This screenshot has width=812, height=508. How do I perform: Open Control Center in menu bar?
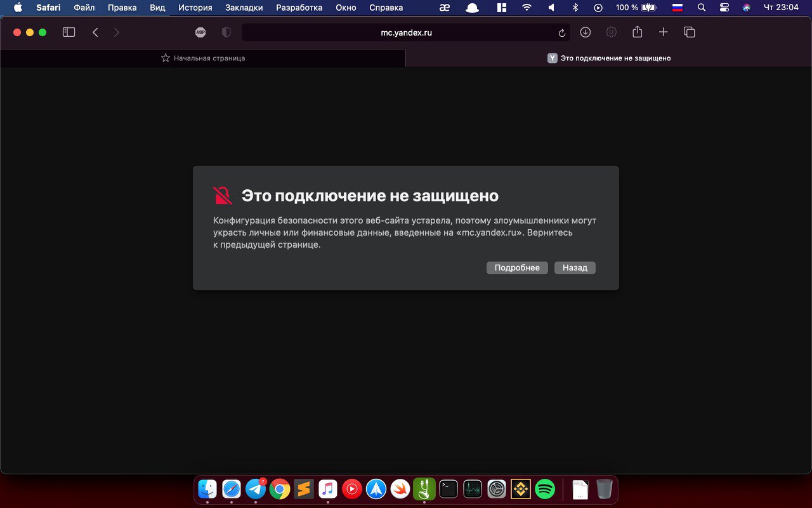pos(724,8)
